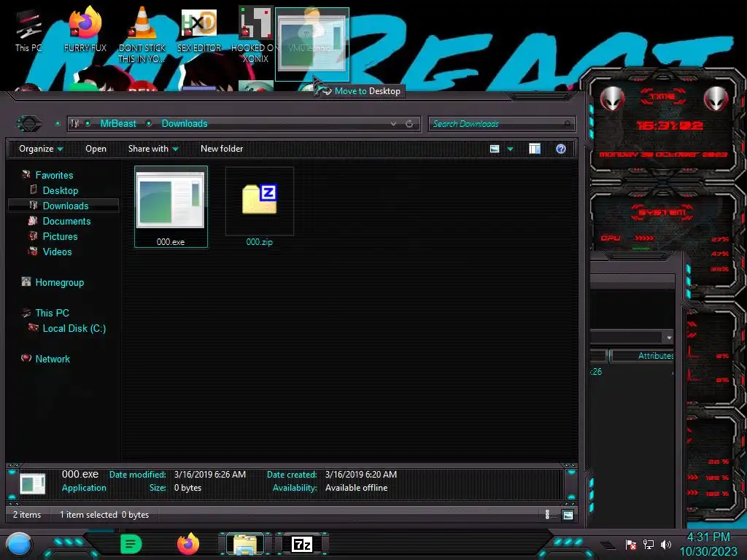
Task: Open the volume tray icon
Action: point(666,545)
